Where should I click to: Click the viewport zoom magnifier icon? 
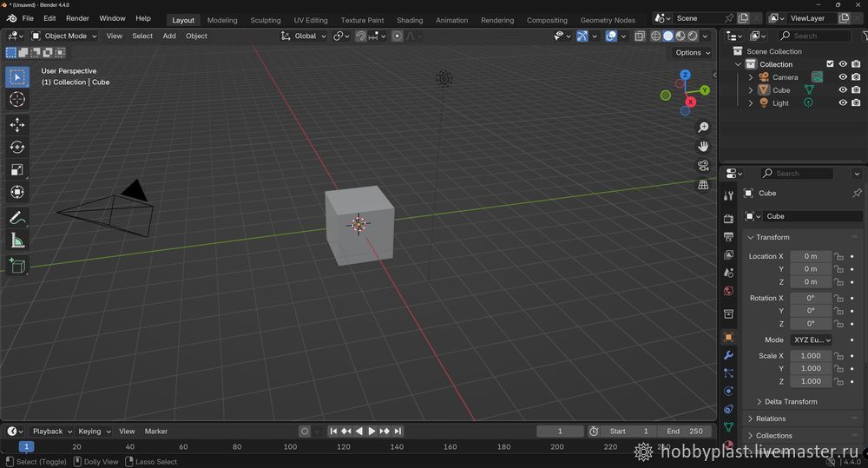point(703,128)
